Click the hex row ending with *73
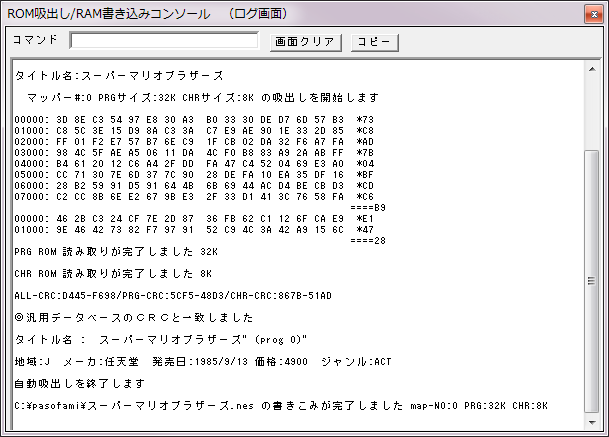 (194, 120)
